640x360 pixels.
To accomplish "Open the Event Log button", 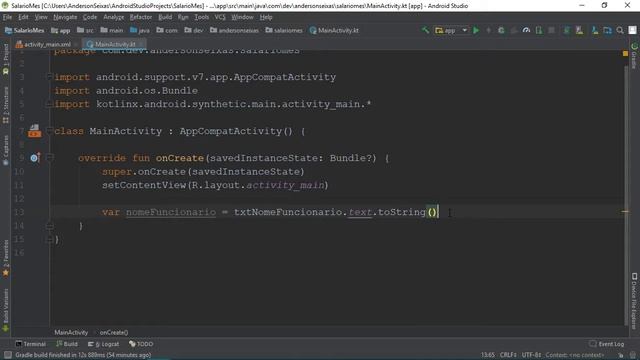I will (x=607, y=344).
